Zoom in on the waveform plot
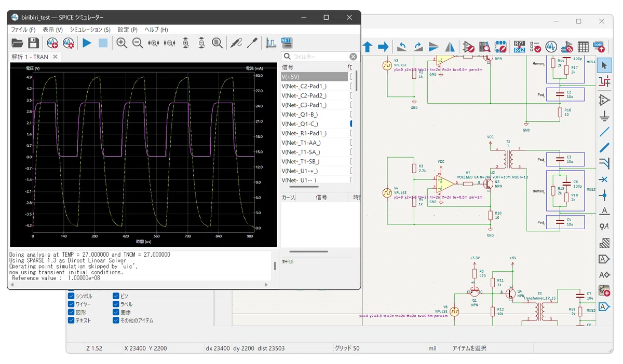This screenshot has width=623, height=364. pyautogui.click(x=121, y=43)
